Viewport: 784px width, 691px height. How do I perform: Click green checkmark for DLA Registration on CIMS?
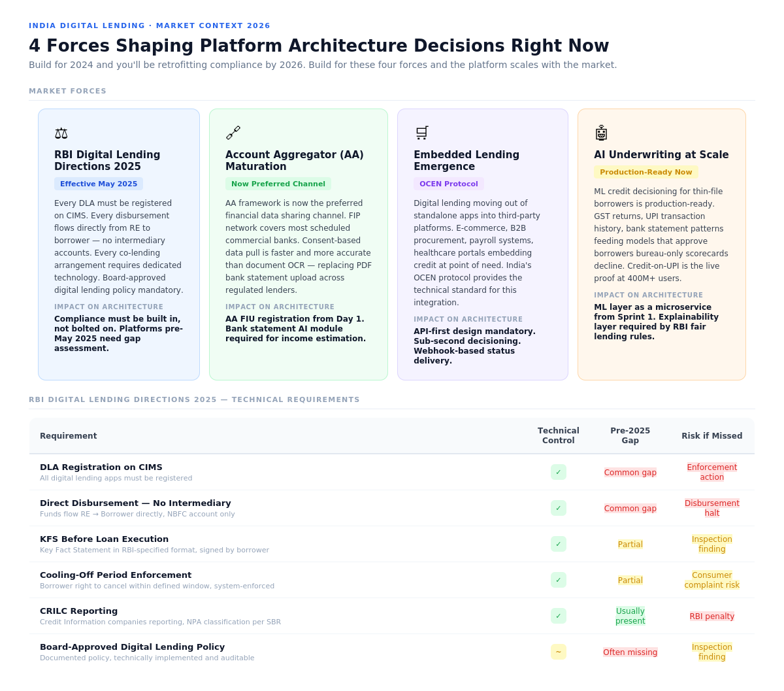559,472
